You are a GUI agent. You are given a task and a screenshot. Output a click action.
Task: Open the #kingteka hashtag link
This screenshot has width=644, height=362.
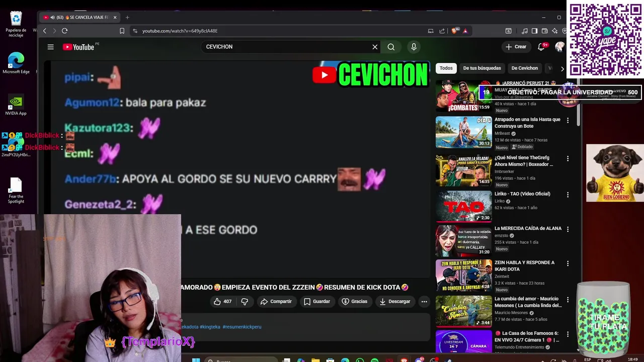[x=210, y=327]
